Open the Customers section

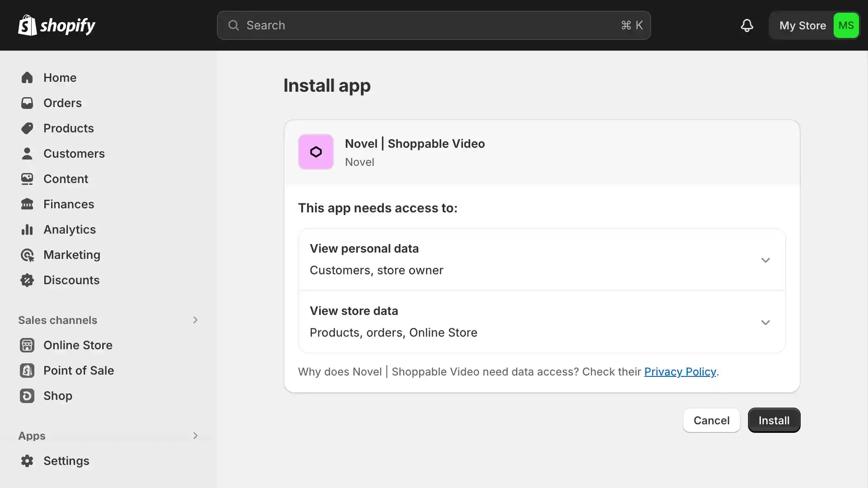tap(74, 153)
